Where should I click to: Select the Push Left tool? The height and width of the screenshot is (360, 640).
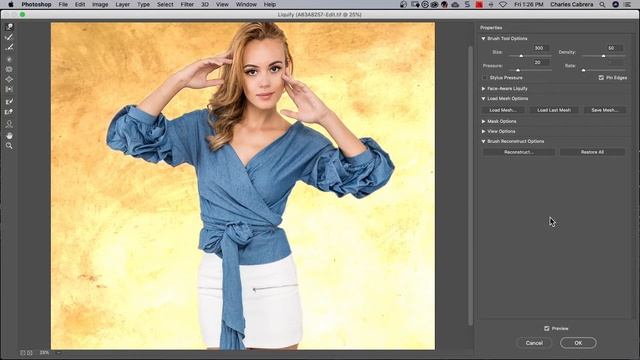click(9, 89)
